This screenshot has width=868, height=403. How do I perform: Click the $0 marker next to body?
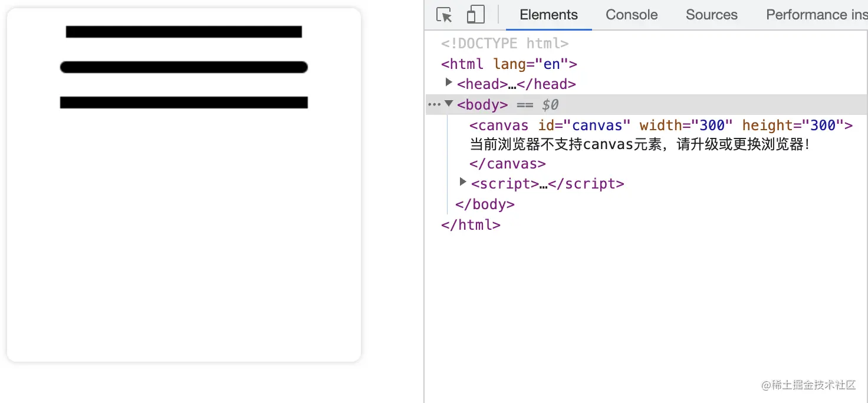(x=550, y=104)
